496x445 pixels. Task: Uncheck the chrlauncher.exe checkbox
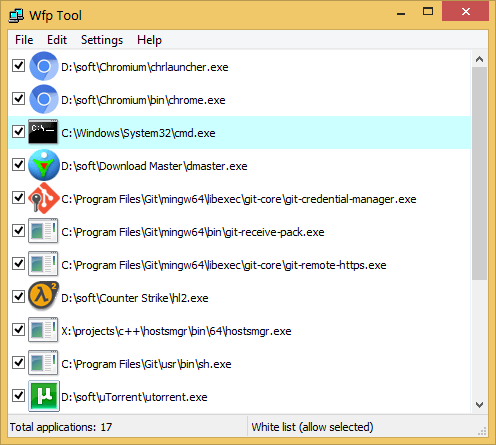coord(19,66)
